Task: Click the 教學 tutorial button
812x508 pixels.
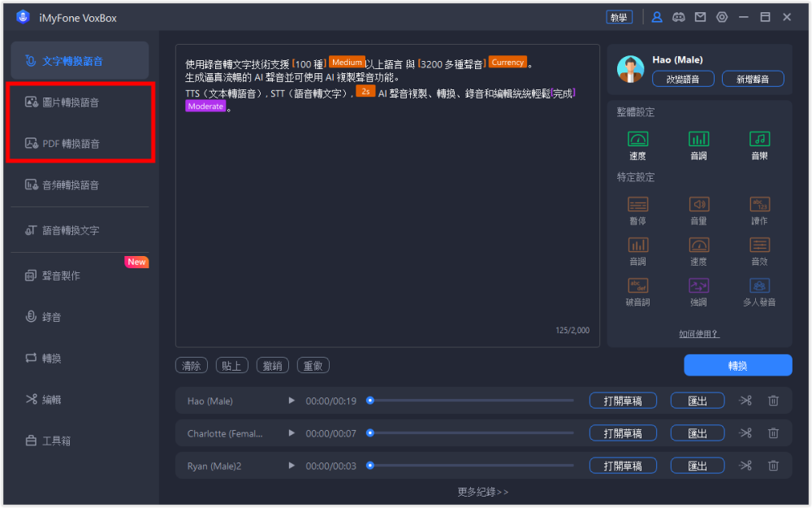Action: [x=619, y=17]
